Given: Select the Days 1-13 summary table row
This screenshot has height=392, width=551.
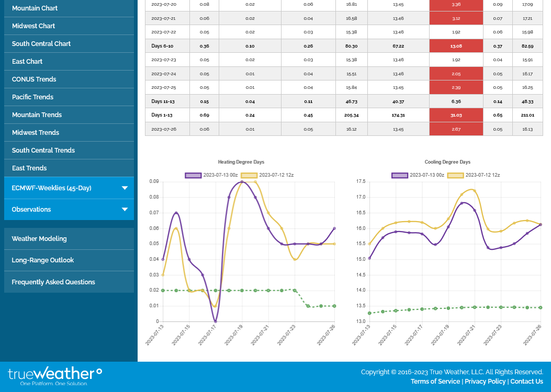Looking at the screenshot, I should point(344,115).
